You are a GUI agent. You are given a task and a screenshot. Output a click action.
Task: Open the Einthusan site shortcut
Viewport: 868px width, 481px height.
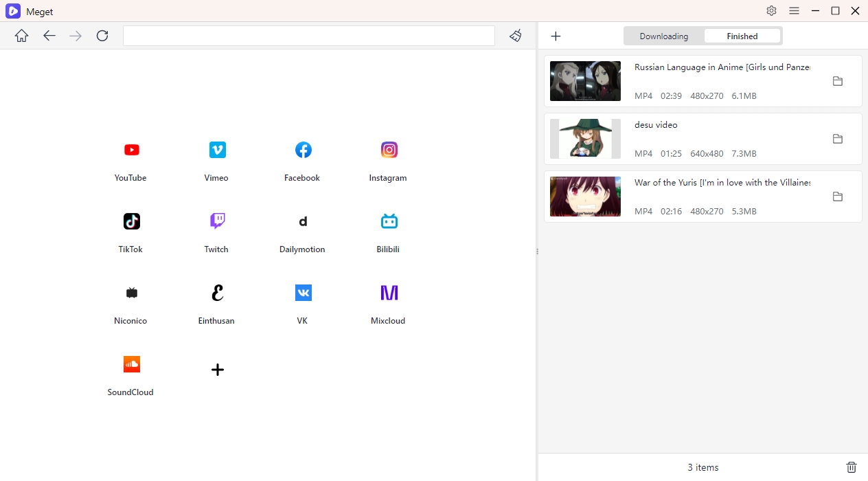click(x=217, y=293)
